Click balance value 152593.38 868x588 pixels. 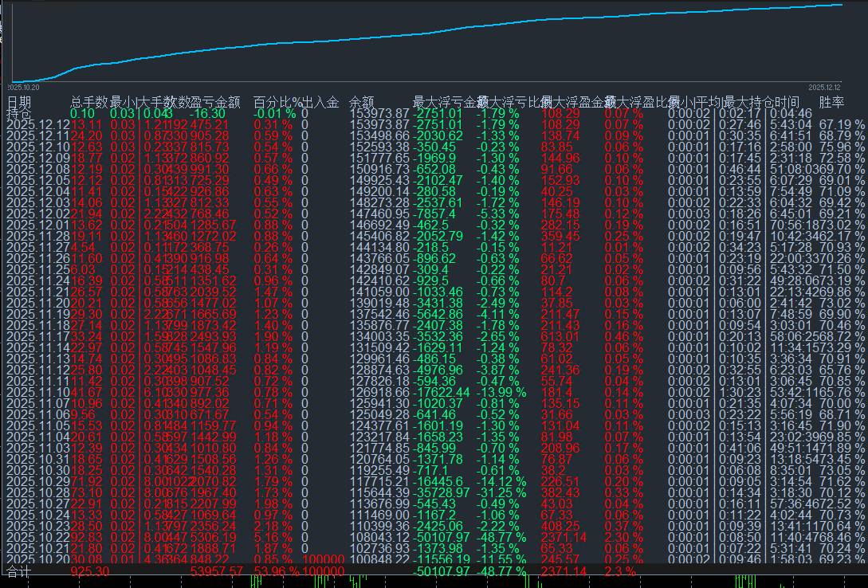[x=379, y=147]
